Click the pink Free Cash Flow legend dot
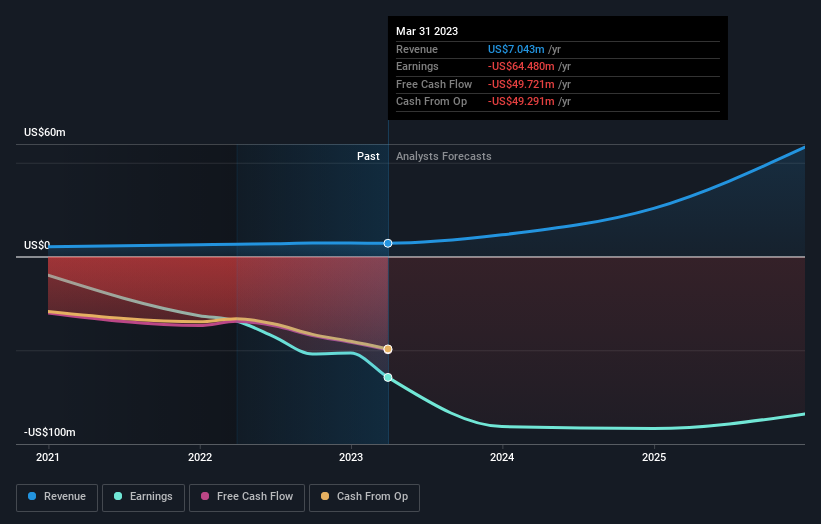821x524 pixels. 205,496
